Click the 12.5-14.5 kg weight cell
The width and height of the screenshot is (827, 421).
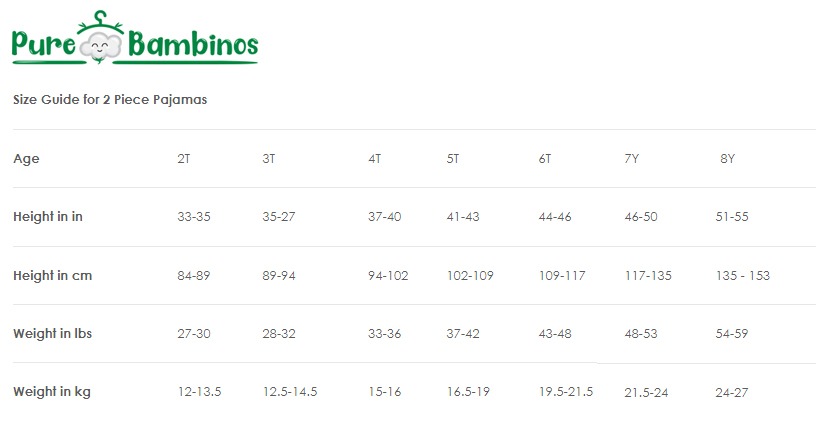290,392
